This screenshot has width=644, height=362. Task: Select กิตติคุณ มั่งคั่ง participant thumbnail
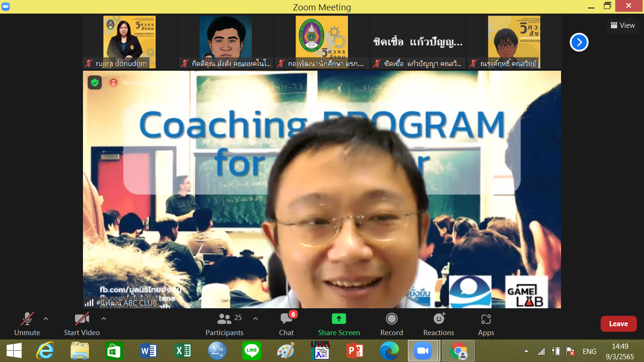point(225,42)
